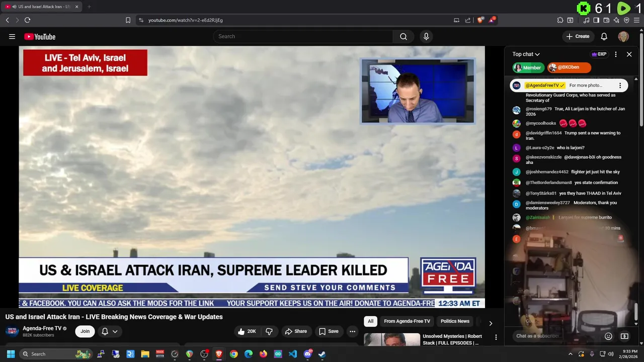Toggle the browser sidebar panel

[596, 20]
